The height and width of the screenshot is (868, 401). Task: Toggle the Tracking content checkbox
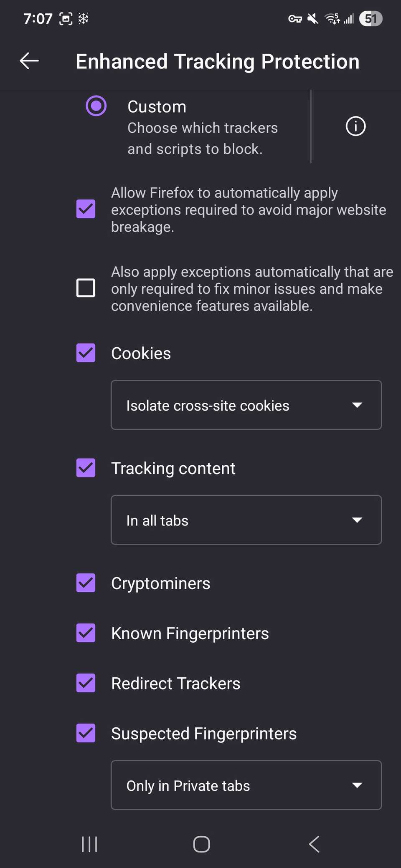coord(86,468)
